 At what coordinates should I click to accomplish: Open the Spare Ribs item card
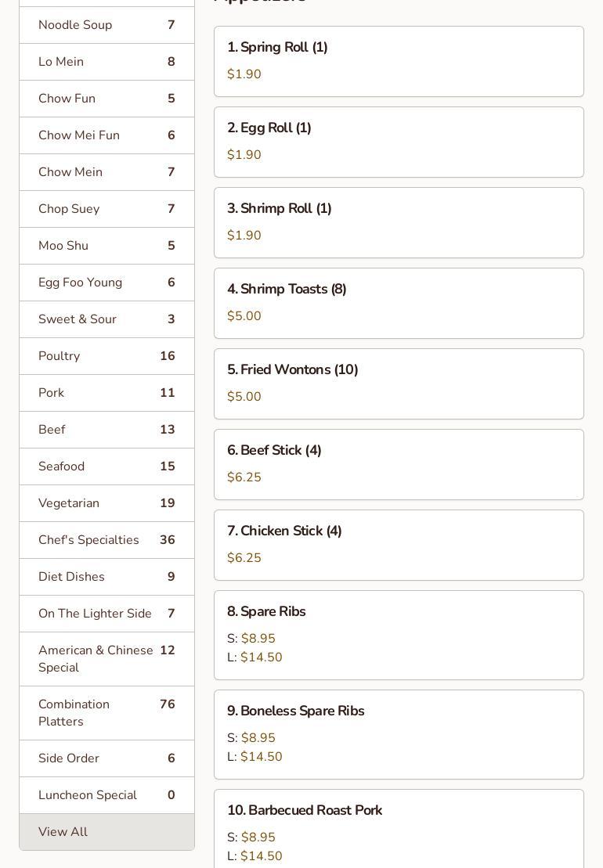coord(399,635)
